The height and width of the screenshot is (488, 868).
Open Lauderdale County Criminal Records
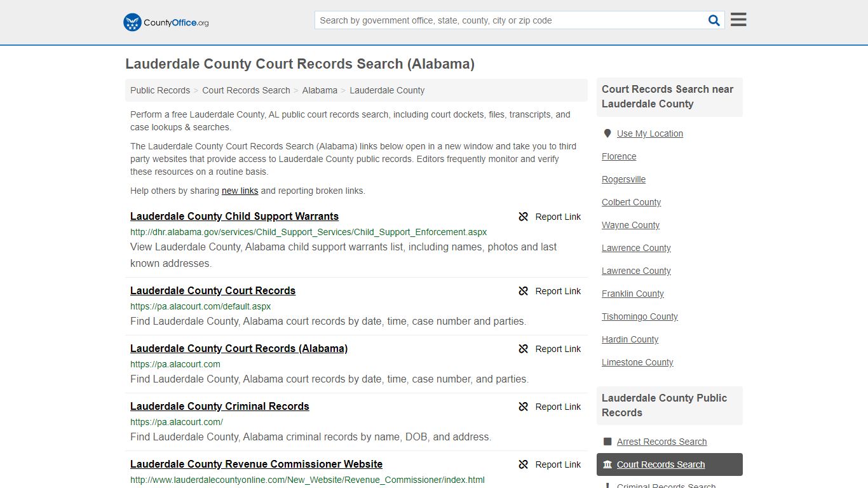[x=220, y=406]
